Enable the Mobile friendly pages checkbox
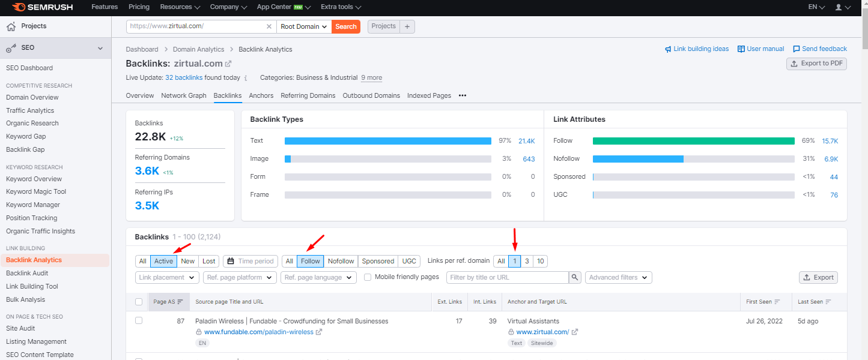The width and height of the screenshot is (868, 360). 368,277
